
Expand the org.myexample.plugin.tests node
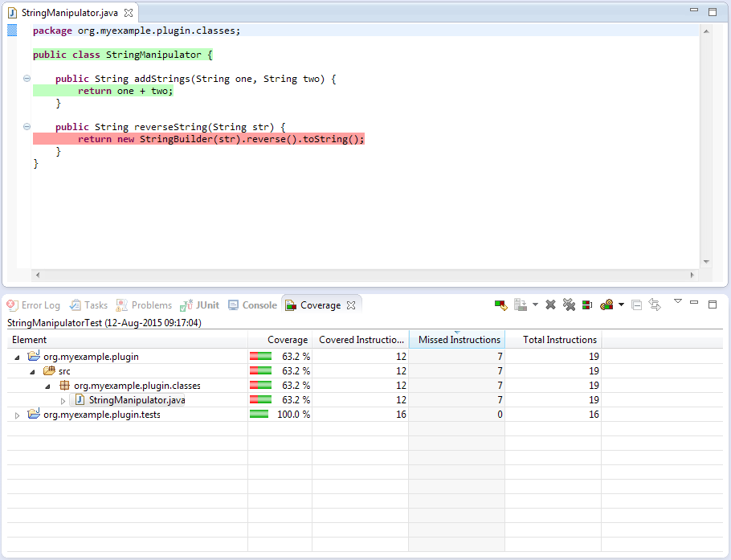coord(17,415)
